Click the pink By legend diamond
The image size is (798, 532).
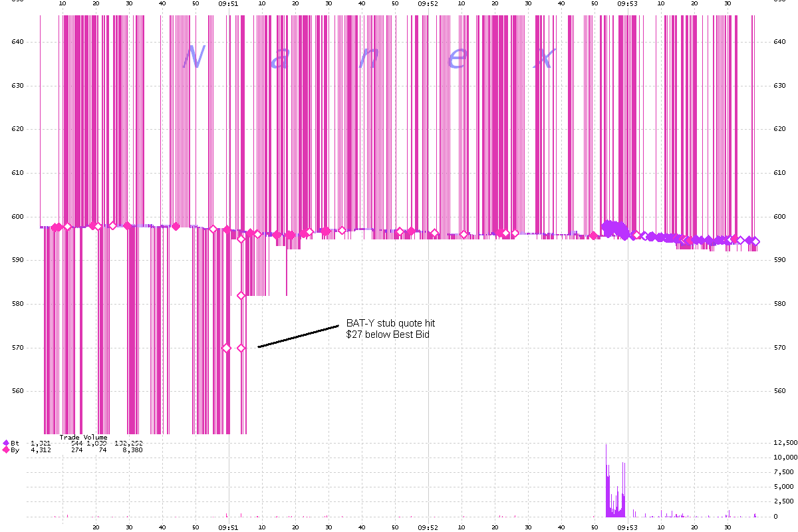pyautogui.click(x=6, y=450)
